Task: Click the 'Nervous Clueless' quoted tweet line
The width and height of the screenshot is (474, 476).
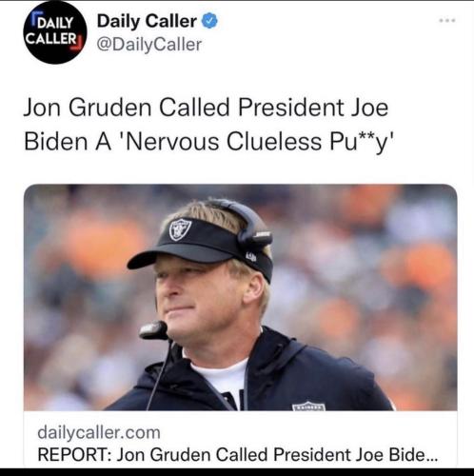Action: [209, 142]
